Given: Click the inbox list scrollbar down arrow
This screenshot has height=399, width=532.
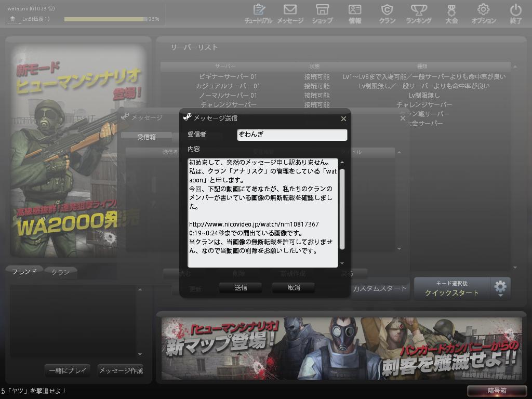Looking at the screenshot, I should tap(399, 249).
